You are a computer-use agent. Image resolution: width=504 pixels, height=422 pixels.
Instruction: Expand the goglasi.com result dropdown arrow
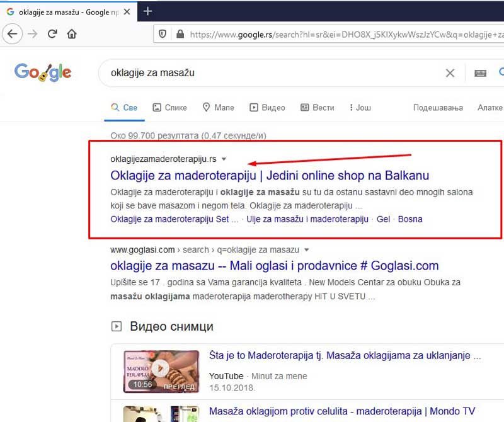coord(307,249)
